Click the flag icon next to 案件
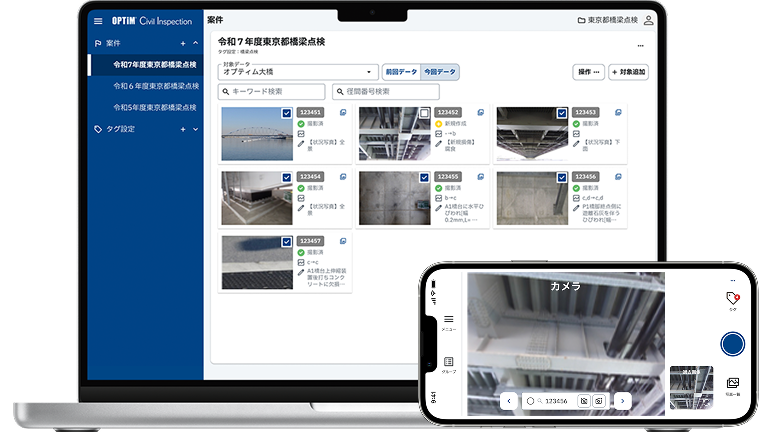The height and width of the screenshot is (432, 761). (x=98, y=43)
